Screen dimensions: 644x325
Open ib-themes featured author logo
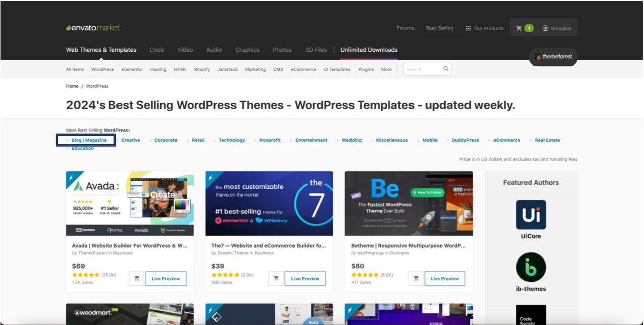(x=531, y=267)
